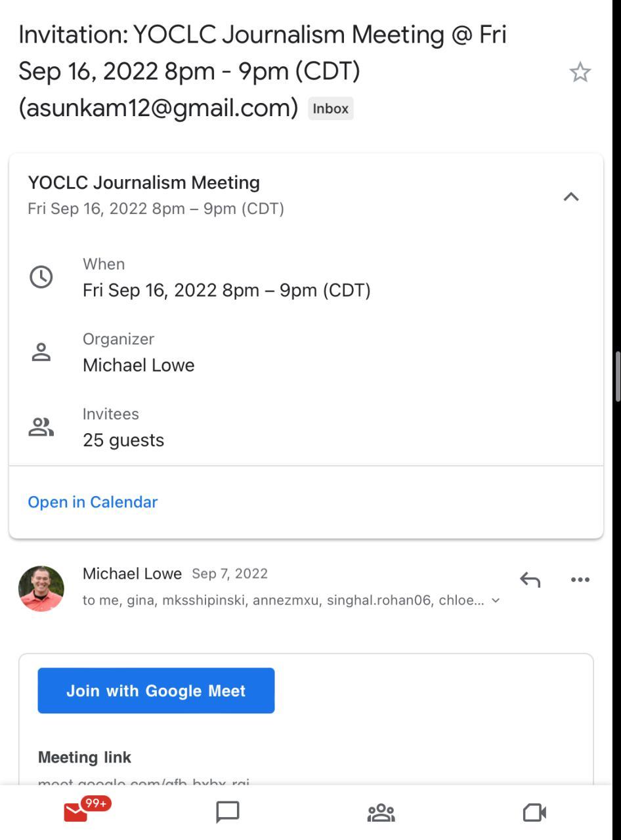The height and width of the screenshot is (840, 621).
Task: Click the page scrollbar handle
Action: pos(617,376)
